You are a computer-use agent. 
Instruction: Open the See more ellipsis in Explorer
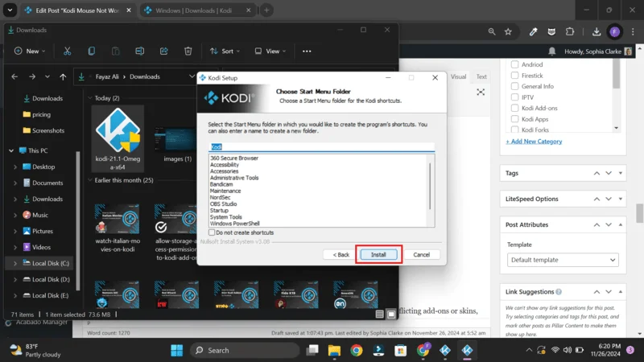tap(307, 51)
